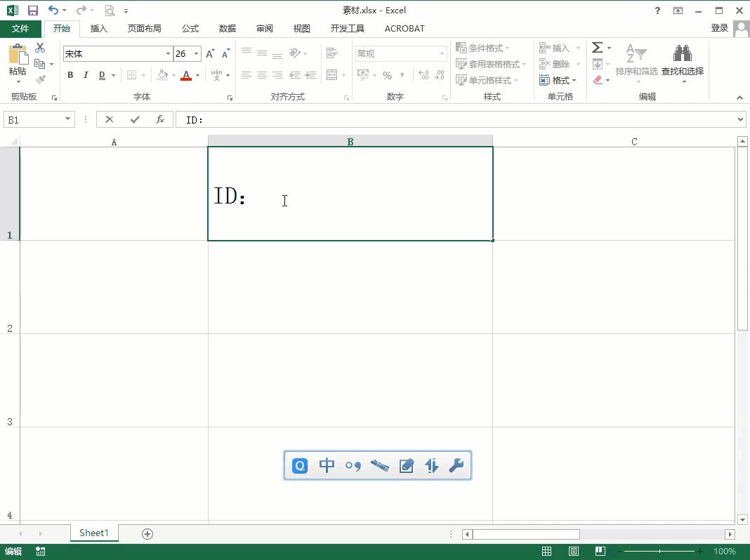This screenshot has height=560, width=750.
Task: Toggle underline formatting
Action: coord(102,75)
